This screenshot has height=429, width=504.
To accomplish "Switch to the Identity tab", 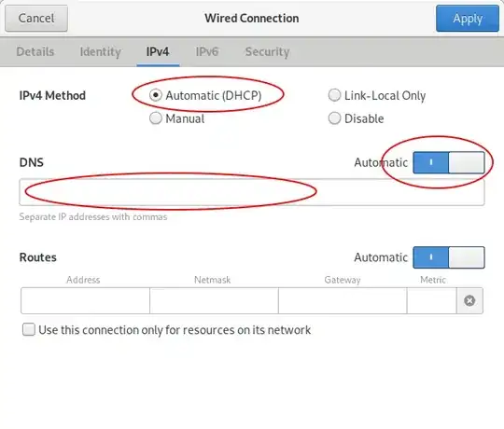I will [100, 51].
